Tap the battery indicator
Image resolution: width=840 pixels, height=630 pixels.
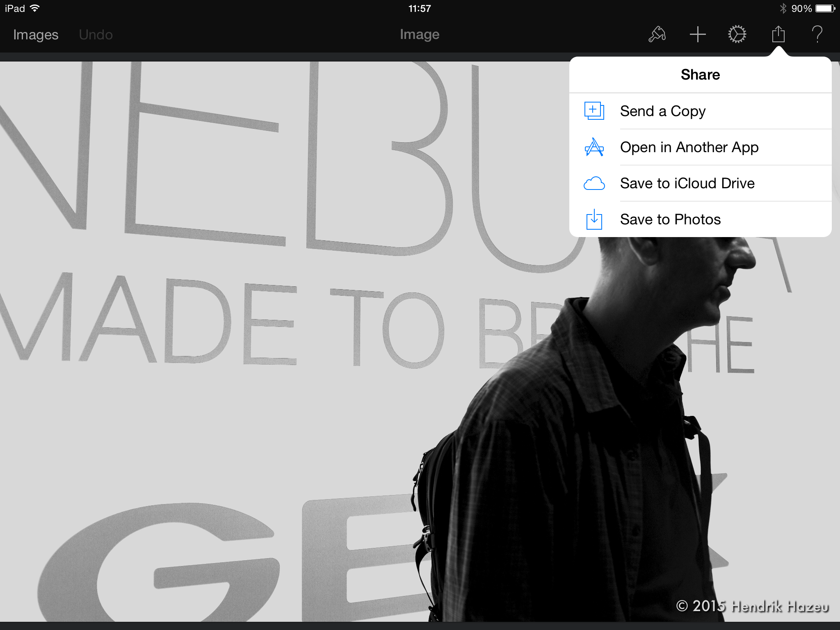click(825, 8)
